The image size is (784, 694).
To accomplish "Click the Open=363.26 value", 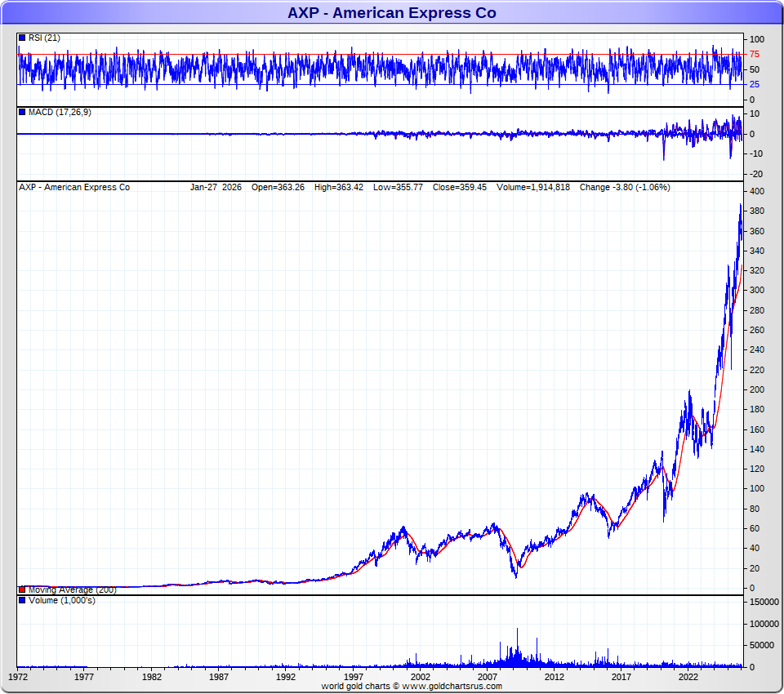I will (278, 188).
